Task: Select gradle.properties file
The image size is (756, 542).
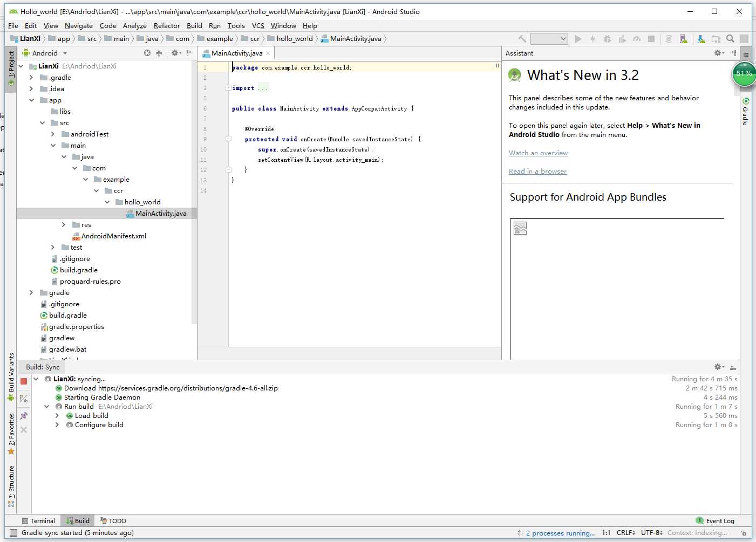Action: tap(72, 327)
